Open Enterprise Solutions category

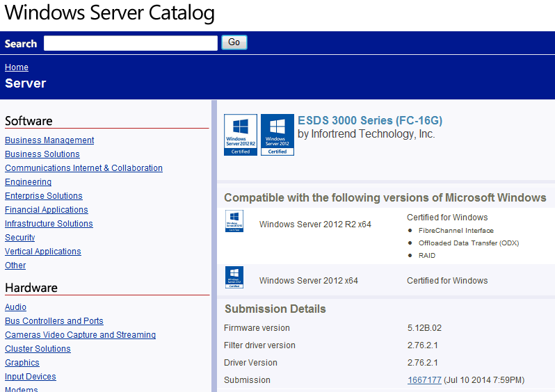coord(44,195)
